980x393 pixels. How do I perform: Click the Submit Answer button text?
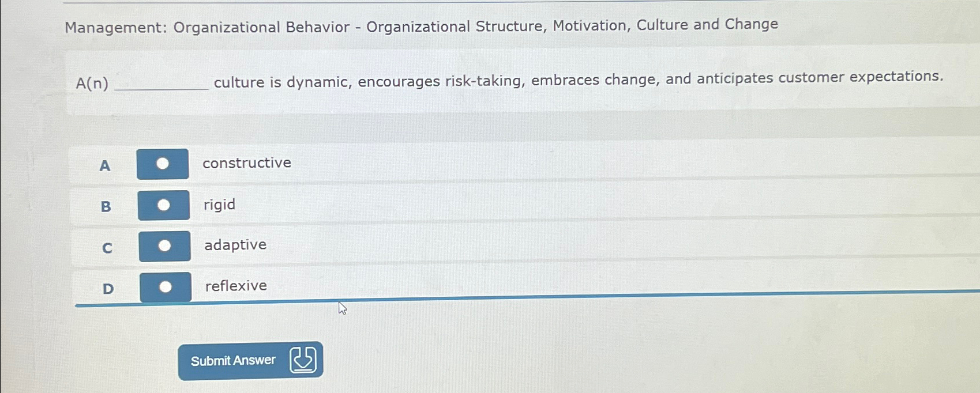coord(232,360)
